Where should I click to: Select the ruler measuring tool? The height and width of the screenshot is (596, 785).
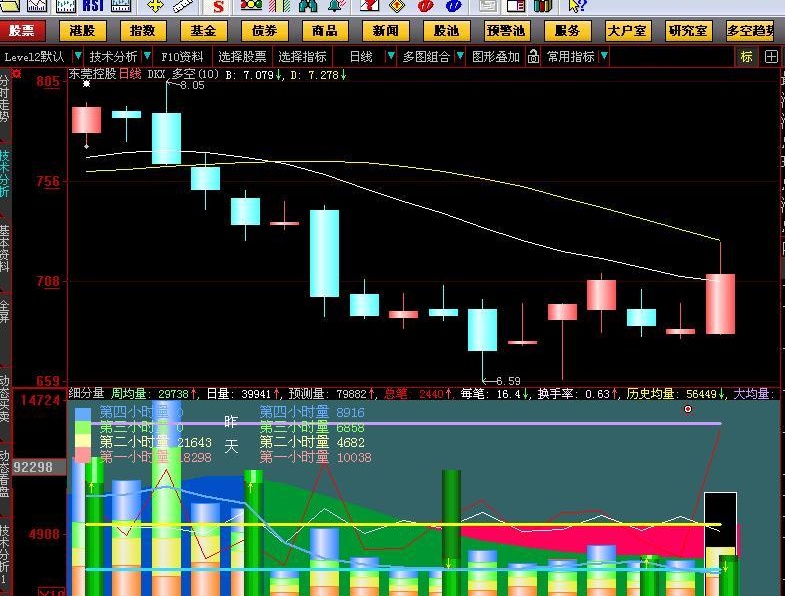click(x=183, y=6)
